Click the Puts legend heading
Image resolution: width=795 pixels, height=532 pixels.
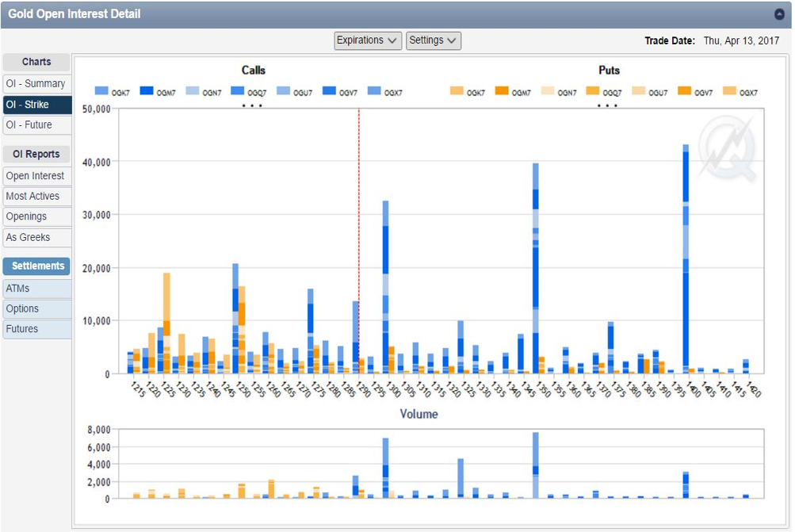coord(609,70)
